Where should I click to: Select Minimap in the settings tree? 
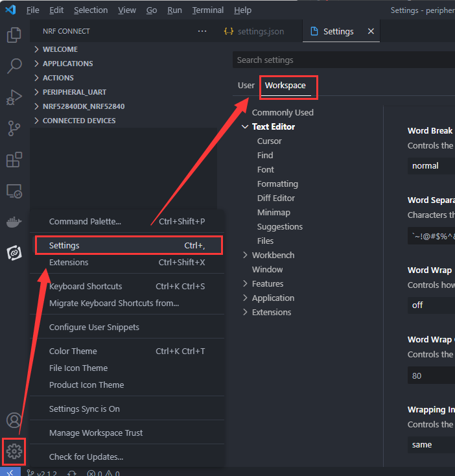(274, 212)
